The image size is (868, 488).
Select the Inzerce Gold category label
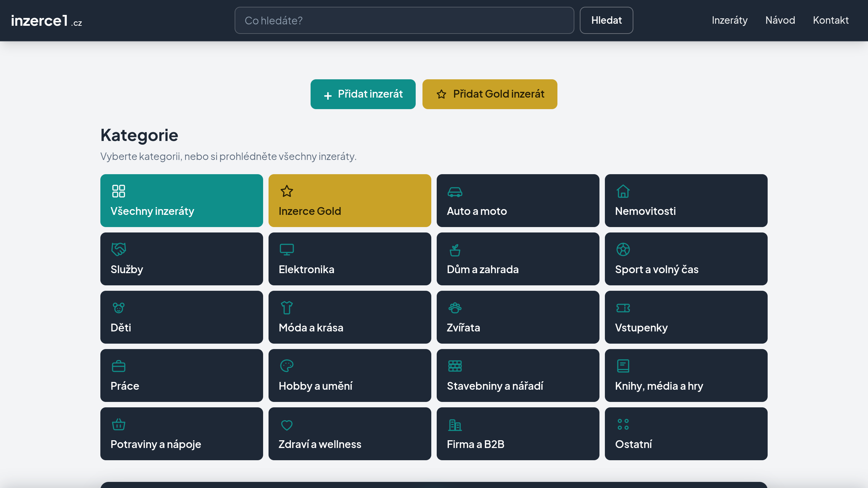[x=310, y=211]
